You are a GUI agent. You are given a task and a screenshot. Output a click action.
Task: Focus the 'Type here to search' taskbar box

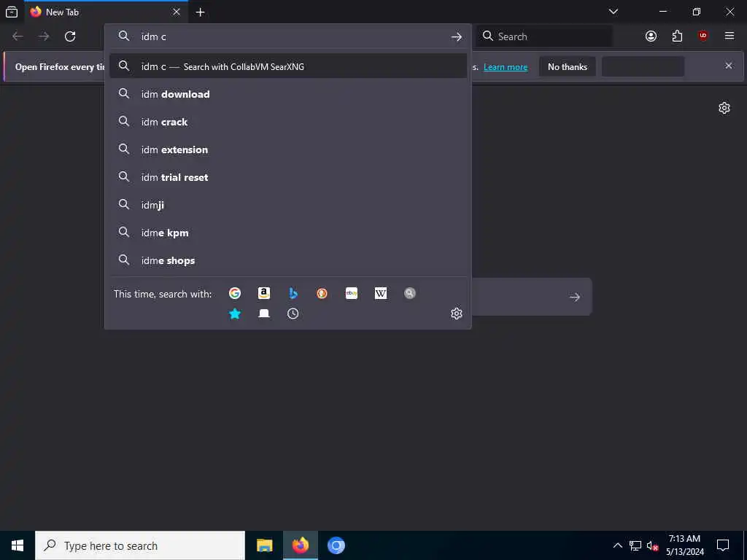tap(140, 545)
